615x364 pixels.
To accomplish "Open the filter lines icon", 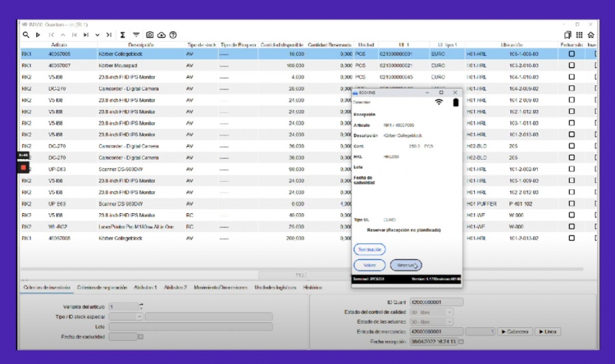I will (x=136, y=35).
